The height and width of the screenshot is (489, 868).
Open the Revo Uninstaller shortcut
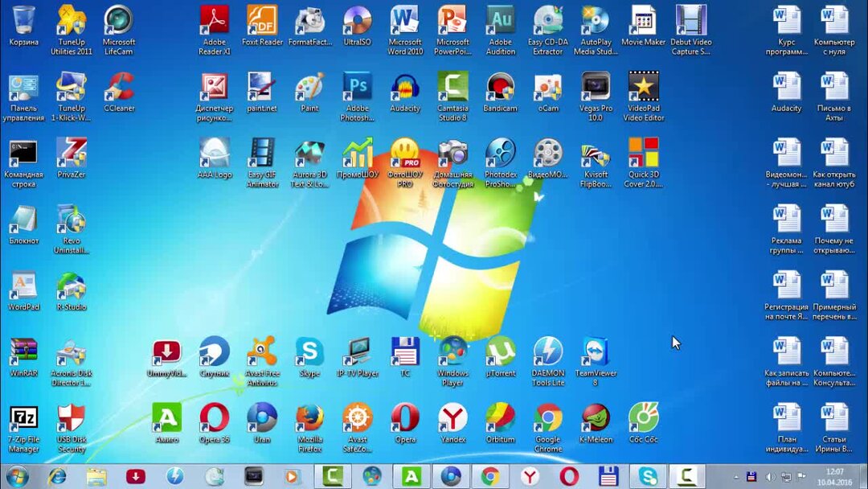[x=72, y=230]
